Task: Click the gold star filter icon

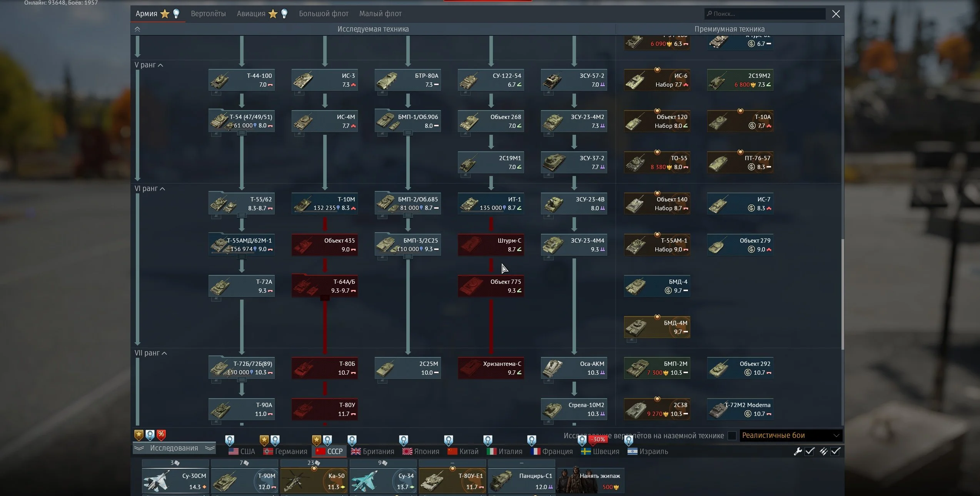Action: tap(139, 435)
